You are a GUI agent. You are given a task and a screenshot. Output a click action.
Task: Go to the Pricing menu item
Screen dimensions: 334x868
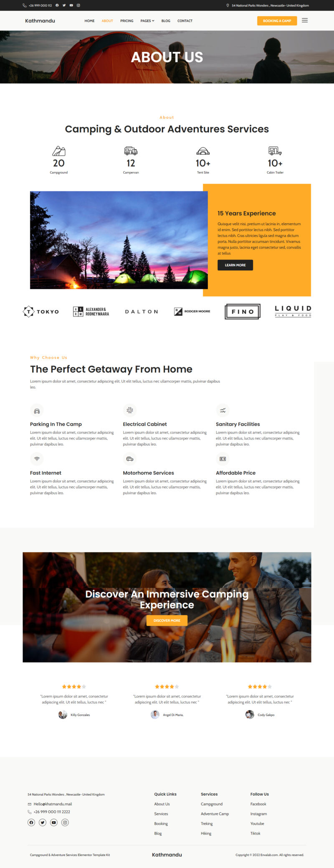[x=127, y=21]
